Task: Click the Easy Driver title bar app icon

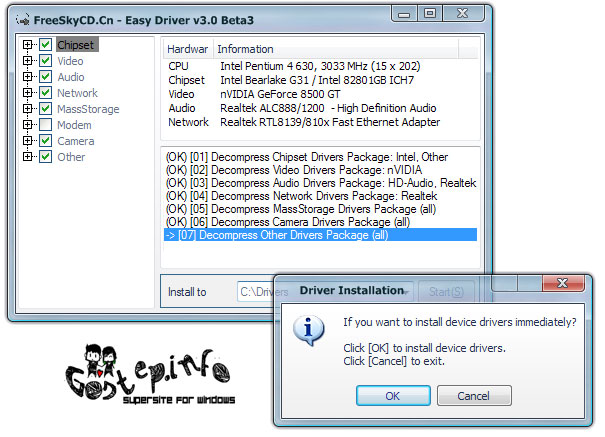Action: tap(23, 20)
